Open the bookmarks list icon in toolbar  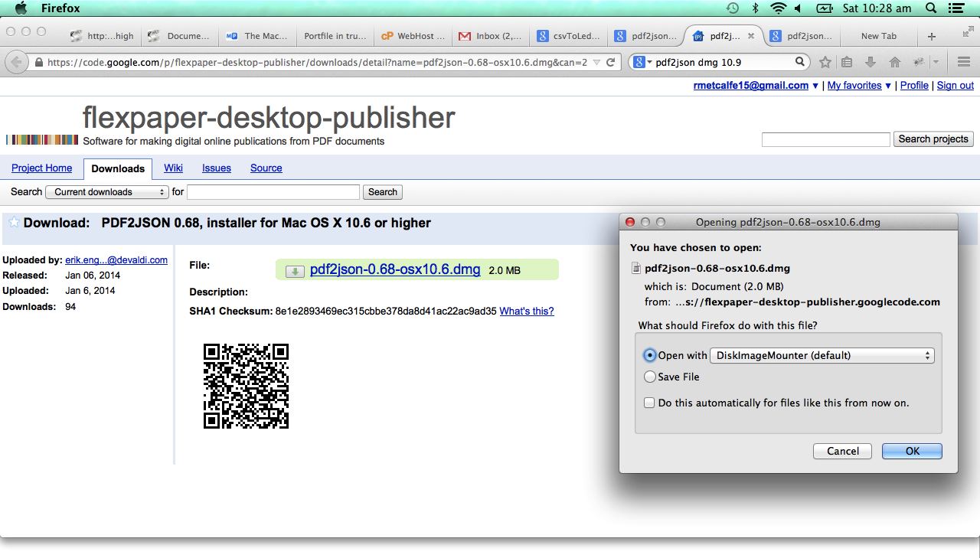coord(847,62)
